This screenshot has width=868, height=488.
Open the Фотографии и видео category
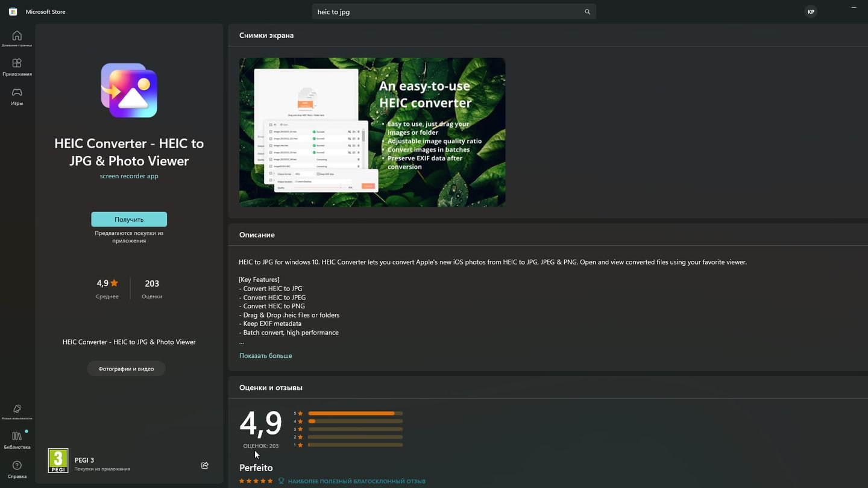click(126, 369)
